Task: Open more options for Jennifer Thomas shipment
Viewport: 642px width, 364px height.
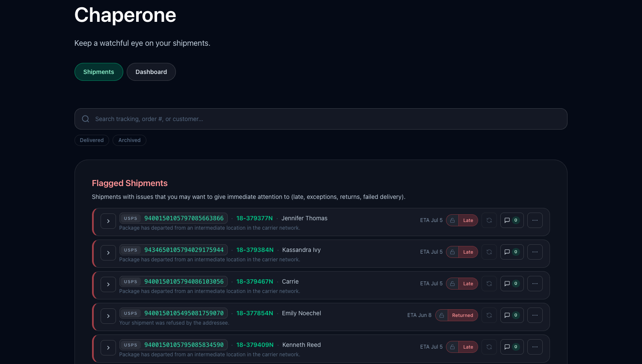Action: [535, 220]
